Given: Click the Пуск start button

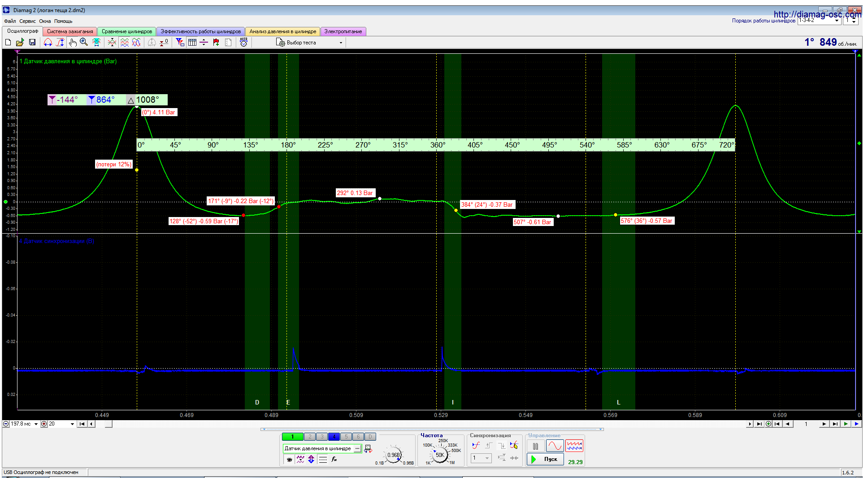Looking at the screenshot, I should click(x=545, y=459).
